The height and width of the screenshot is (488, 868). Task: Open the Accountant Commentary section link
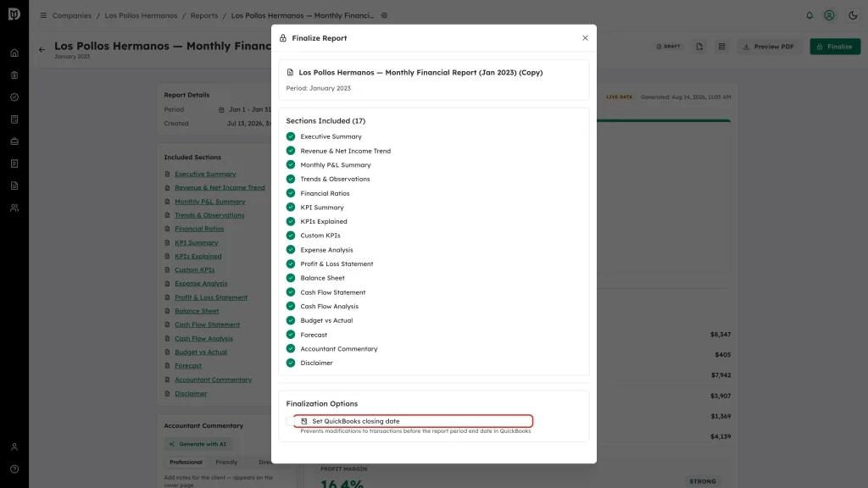(x=213, y=380)
